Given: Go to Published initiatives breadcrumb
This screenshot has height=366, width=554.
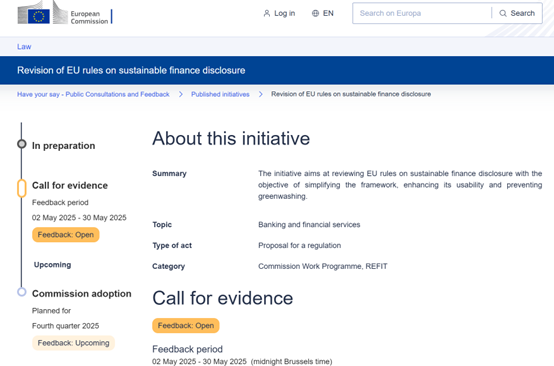Looking at the screenshot, I should pos(220,94).
